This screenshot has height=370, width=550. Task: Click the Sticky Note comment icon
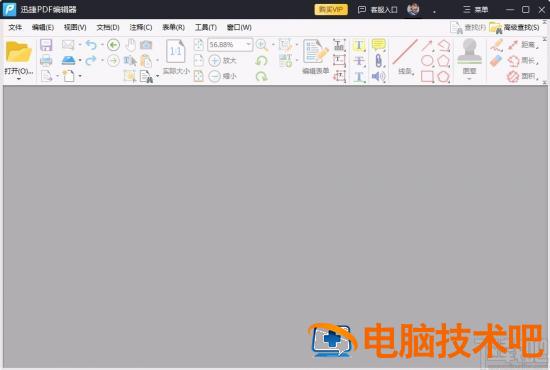click(x=378, y=45)
